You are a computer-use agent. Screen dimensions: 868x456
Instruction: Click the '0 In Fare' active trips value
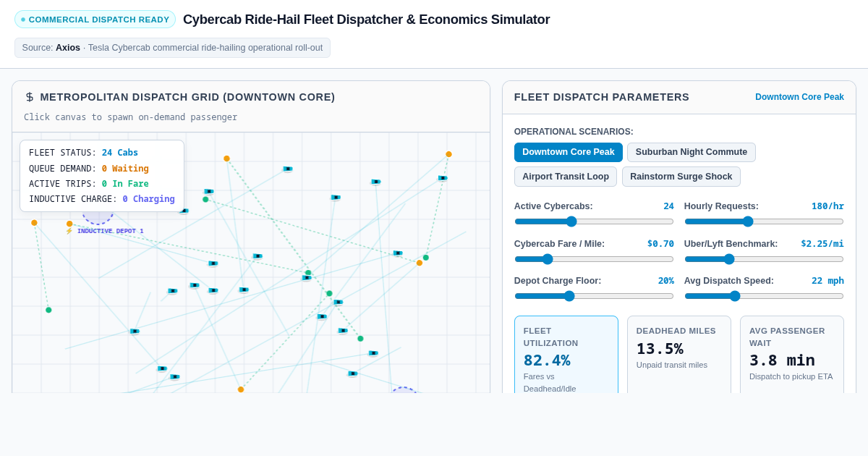(125, 184)
